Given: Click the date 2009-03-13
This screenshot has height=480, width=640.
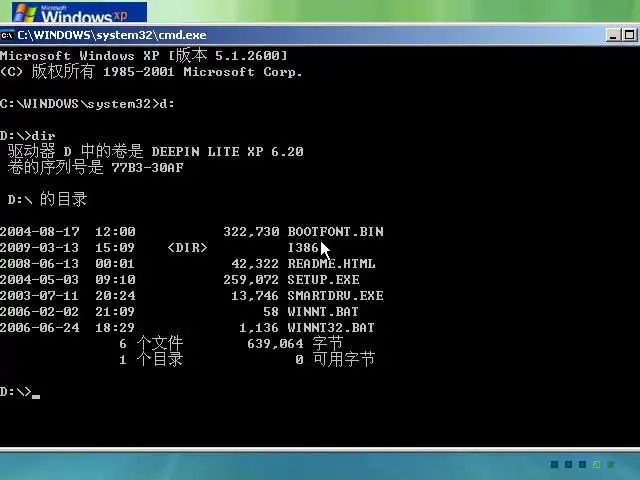Looking at the screenshot, I should (x=40, y=248).
